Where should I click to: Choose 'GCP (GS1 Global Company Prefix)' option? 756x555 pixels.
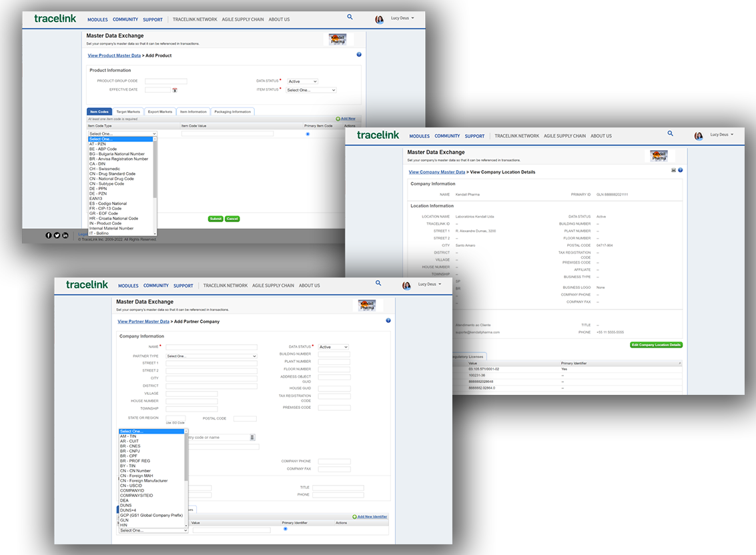[x=151, y=515]
